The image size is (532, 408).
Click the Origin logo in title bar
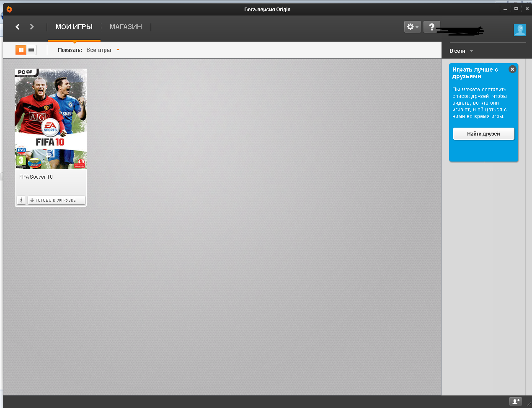9,9
